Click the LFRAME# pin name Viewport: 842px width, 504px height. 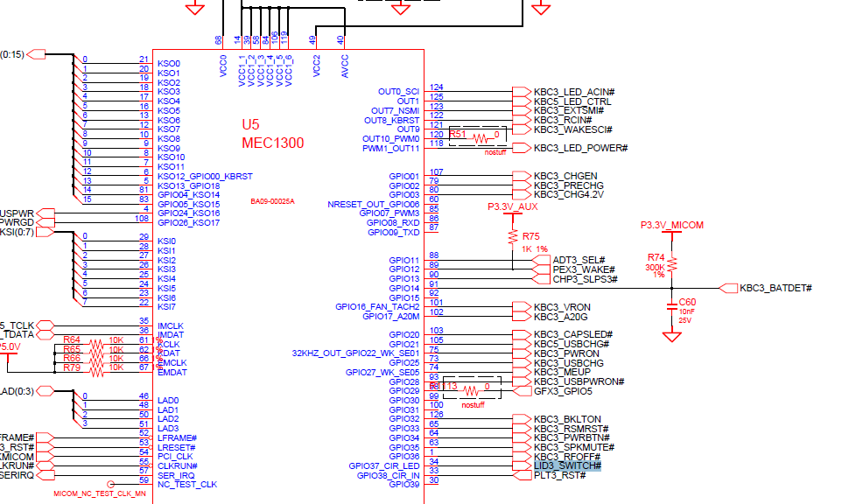177,438
